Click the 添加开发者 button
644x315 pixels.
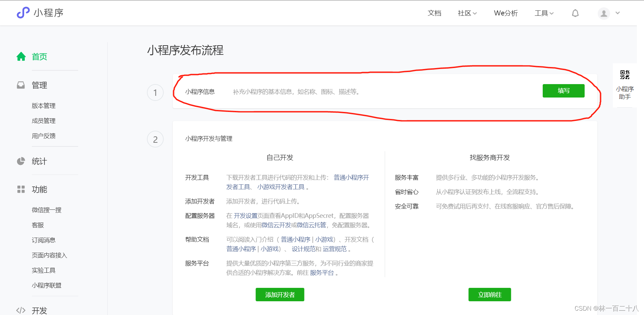click(280, 295)
